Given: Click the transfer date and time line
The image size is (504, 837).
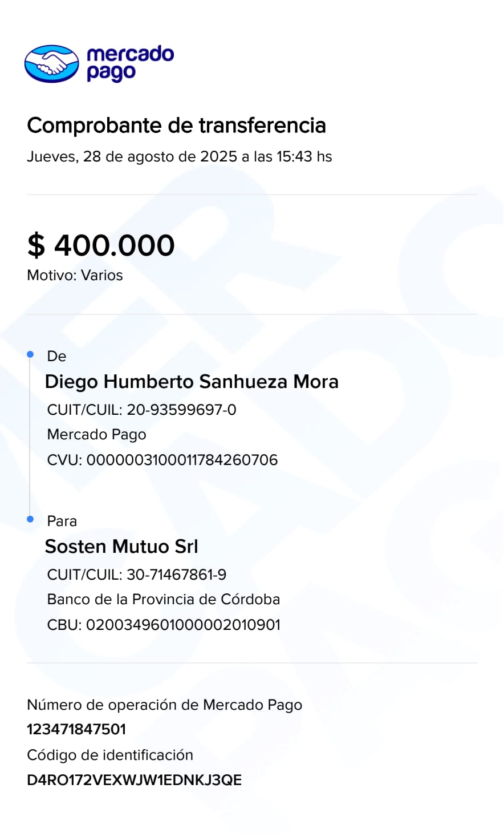Looking at the screenshot, I should click(x=179, y=157).
